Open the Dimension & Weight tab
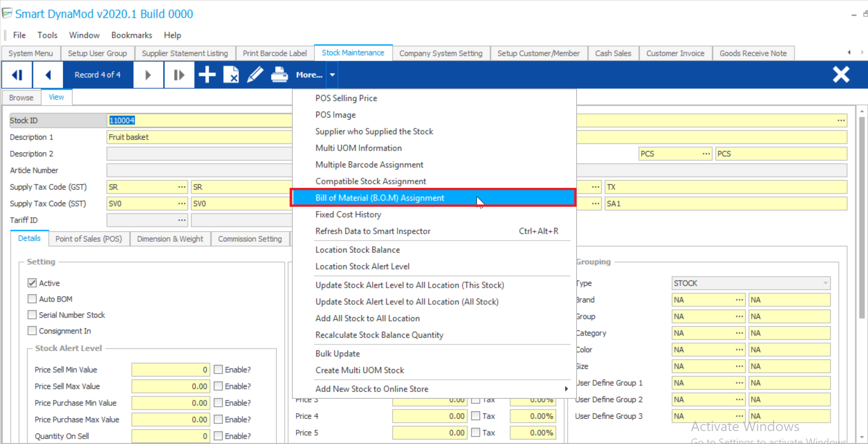Viewport: 868px width, 444px height. pos(170,239)
